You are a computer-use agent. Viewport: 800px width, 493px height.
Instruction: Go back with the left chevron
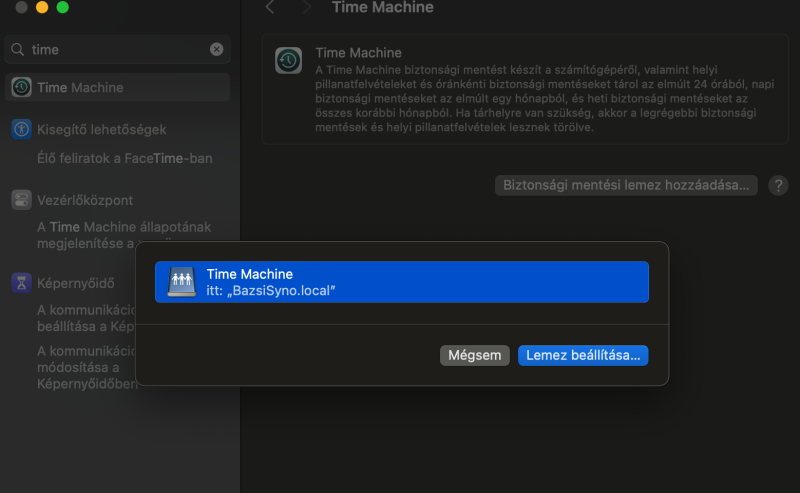[270, 7]
